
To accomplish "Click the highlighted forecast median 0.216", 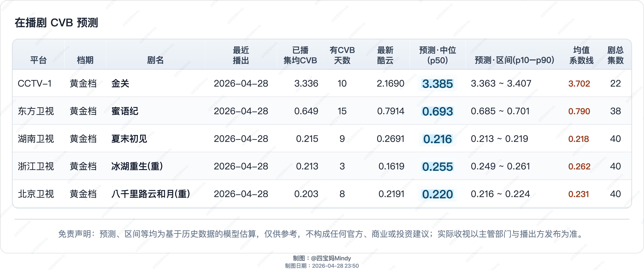I will [438, 139].
